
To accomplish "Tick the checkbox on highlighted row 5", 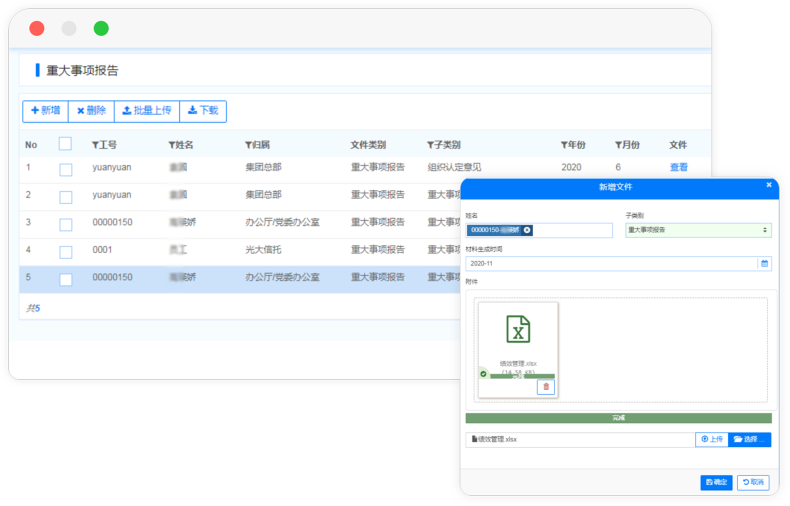I will click(65, 279).
